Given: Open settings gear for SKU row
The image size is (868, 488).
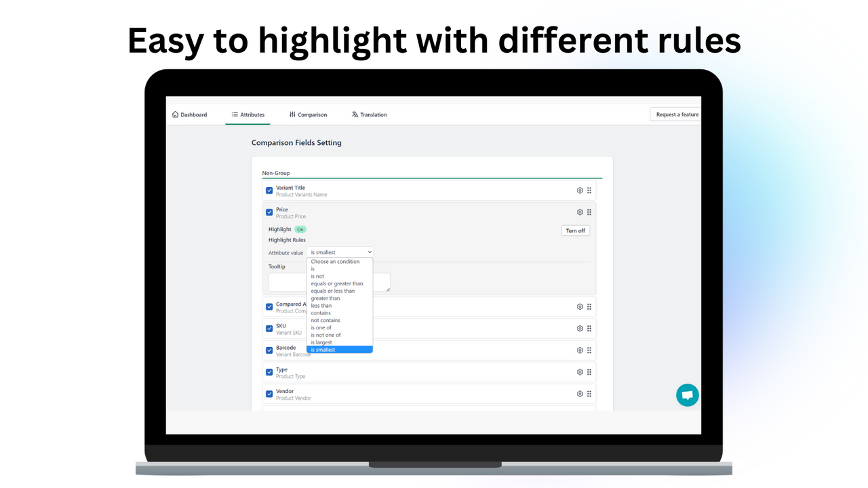Looking at the screenshot, I should tap(580, 328).
